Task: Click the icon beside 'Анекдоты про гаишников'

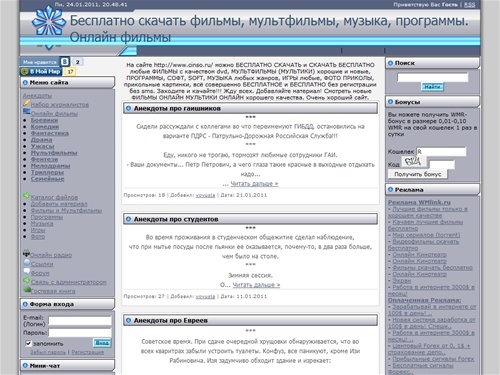Action: click(128, 108)
